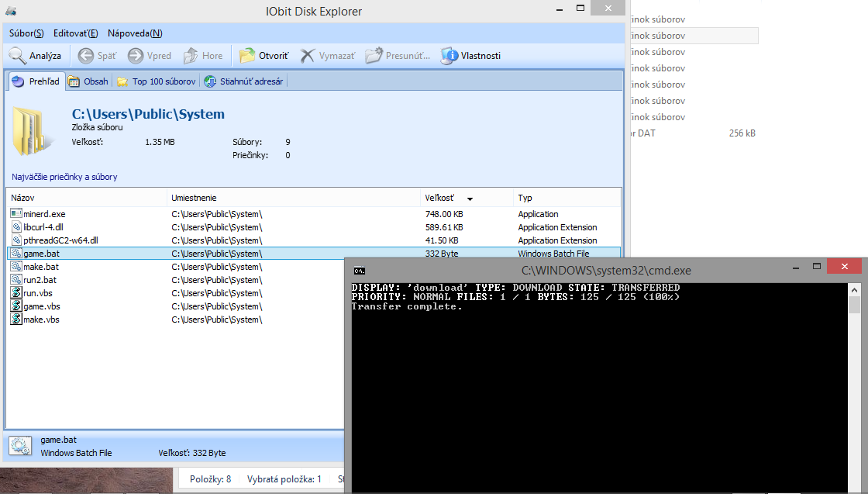Select the game.vbs file name

pos(42,306)
